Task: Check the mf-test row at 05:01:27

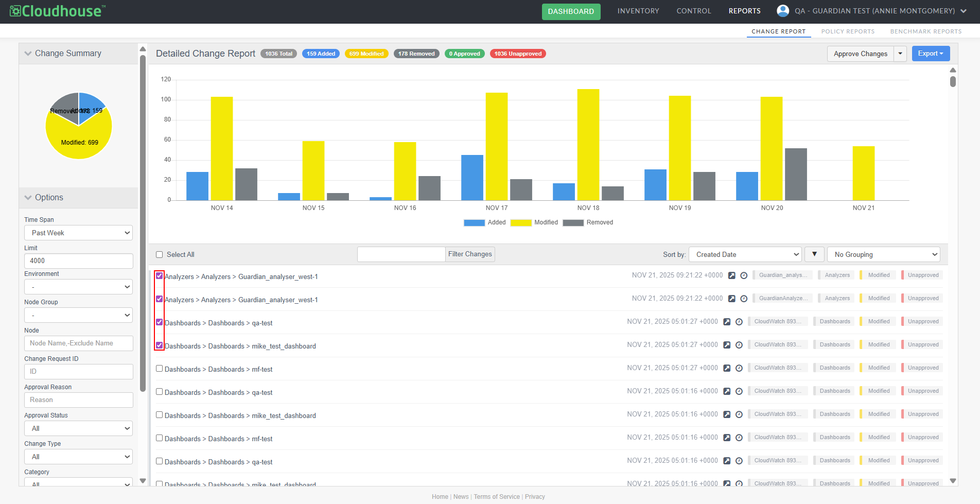Action: tap(160, 369)
